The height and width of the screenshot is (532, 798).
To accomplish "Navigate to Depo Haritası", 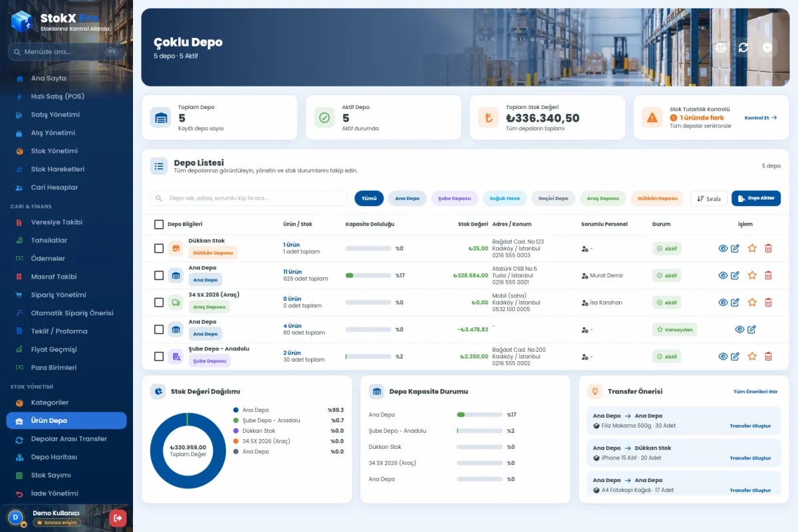I will click(66, 457).
